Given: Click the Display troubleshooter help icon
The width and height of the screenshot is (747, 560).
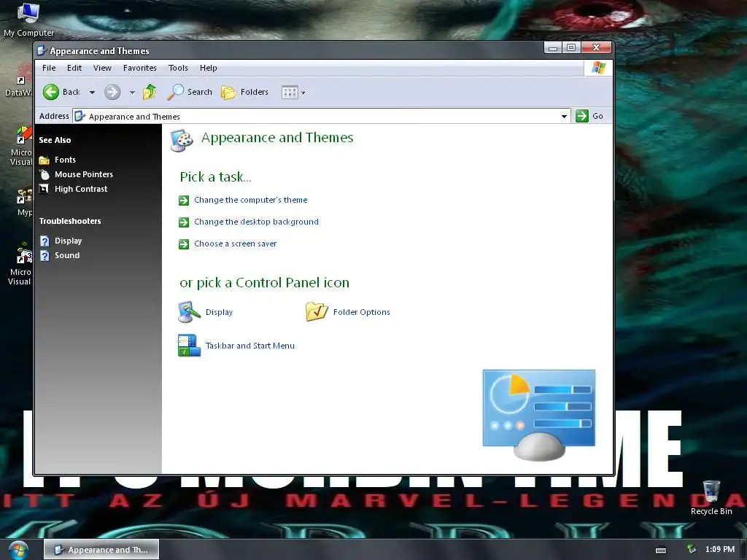Looking at the screenshot, I should click(x=44, y=241).
